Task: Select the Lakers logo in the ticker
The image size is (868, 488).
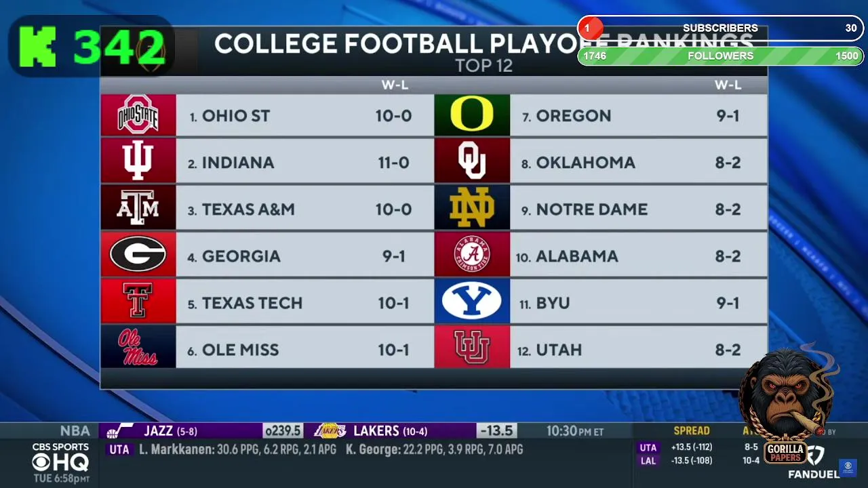Action: (331, 431)
